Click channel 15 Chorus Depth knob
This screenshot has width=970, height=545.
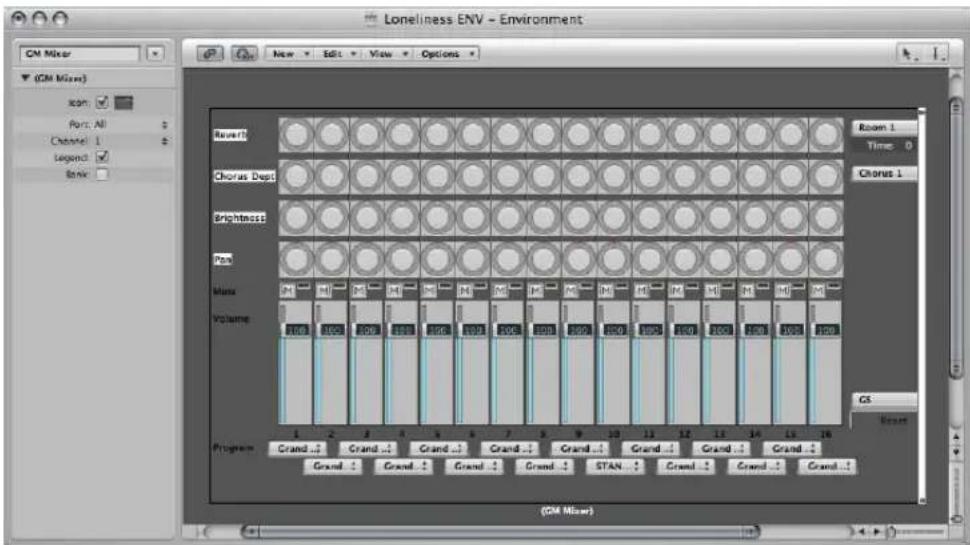pos(791,176)
